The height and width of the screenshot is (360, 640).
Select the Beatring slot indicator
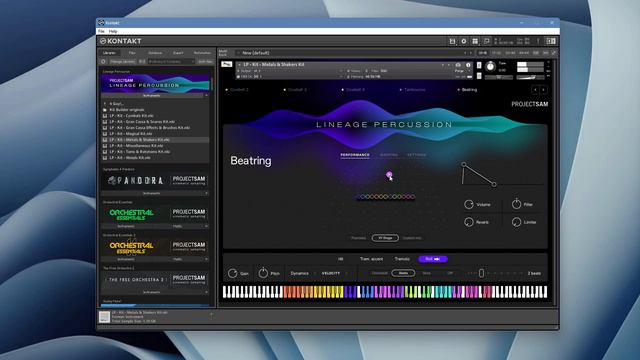point(467,90)
